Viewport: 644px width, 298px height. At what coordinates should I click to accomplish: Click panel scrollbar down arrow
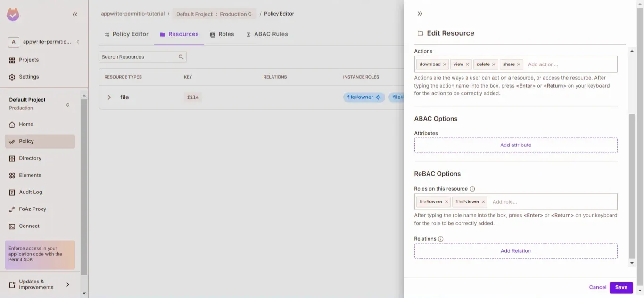point(632,263)
